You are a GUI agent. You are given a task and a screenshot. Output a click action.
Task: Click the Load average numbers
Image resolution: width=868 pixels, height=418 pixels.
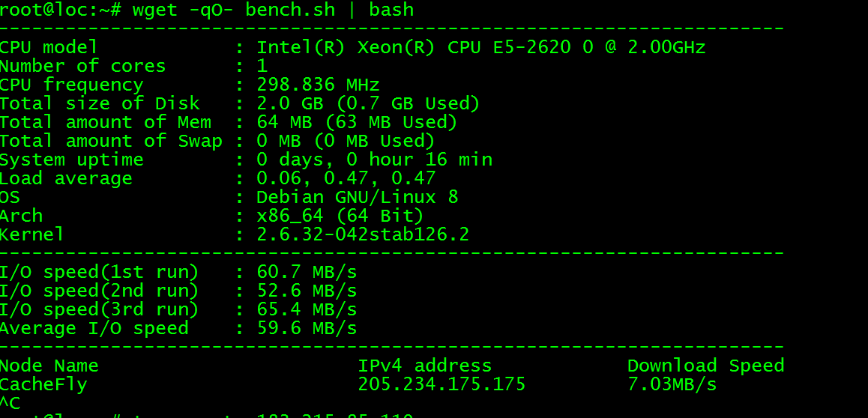346,178
